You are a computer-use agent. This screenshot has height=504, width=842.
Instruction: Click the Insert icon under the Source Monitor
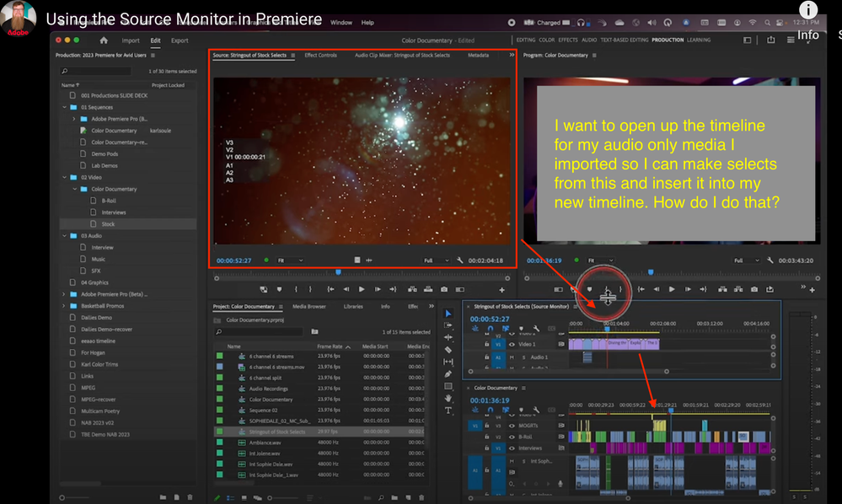click(x=413, y=289)
